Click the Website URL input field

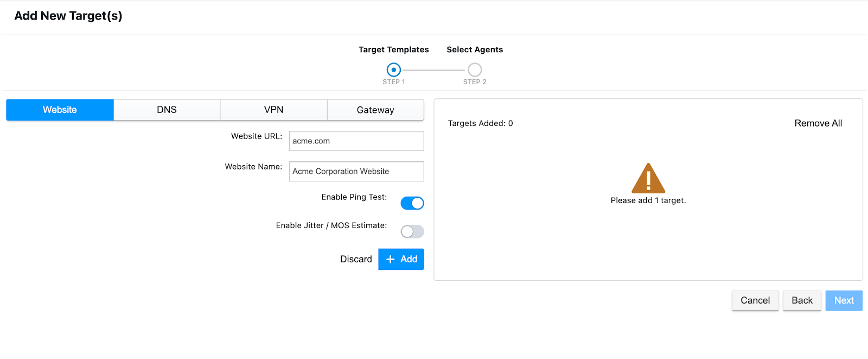356,141
